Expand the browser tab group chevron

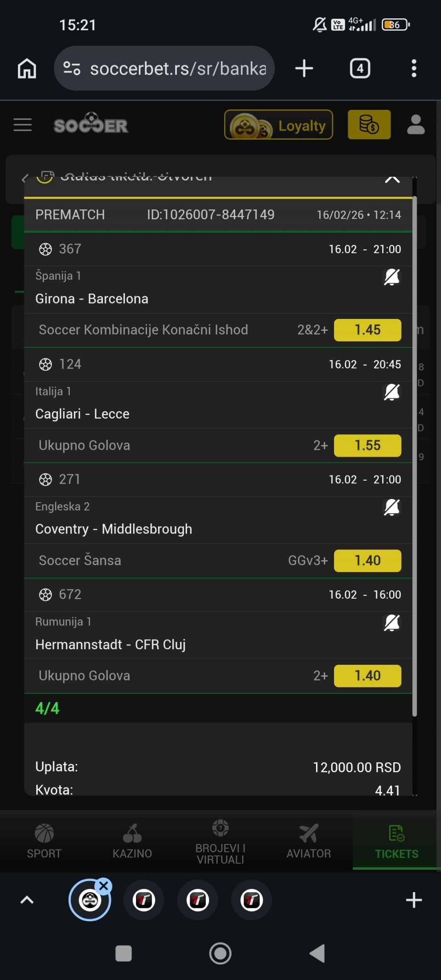click(27, 900)
